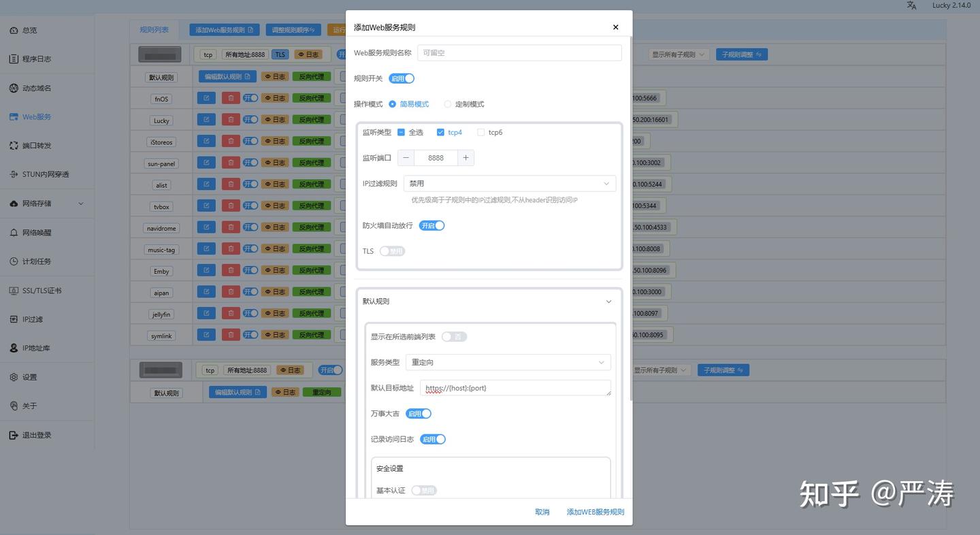This screenshot has width=980, height=535.
Task: Click the edit icon on the fnOS rule row
Action: (x=206, y=97)
